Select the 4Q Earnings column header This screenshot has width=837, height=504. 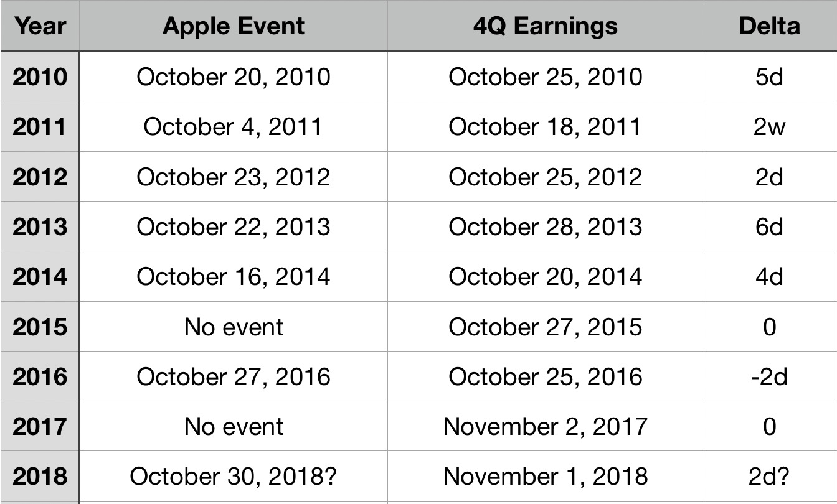[x=546, y=26]
